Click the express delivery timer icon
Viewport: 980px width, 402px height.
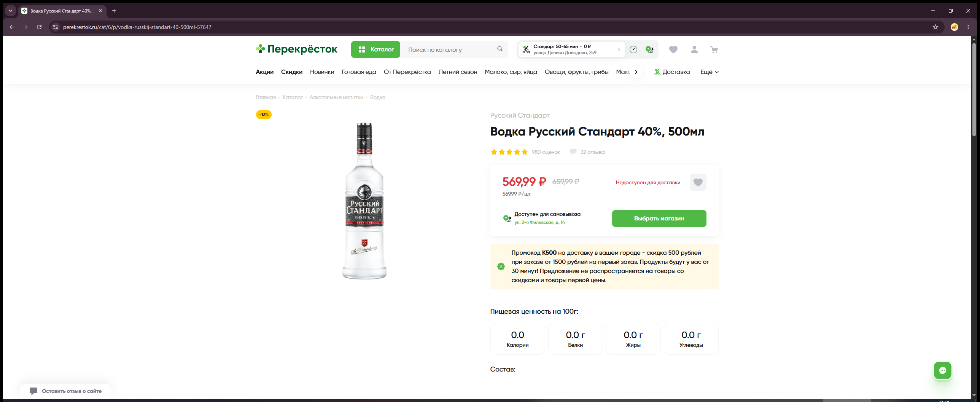pyautogui.click(x=633, y=49)
